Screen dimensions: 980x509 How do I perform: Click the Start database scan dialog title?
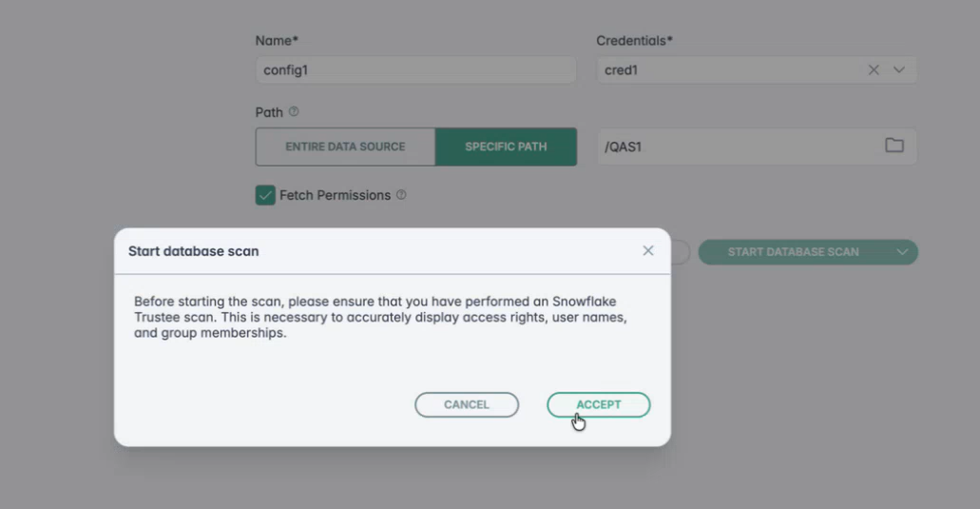click(194, 251)
